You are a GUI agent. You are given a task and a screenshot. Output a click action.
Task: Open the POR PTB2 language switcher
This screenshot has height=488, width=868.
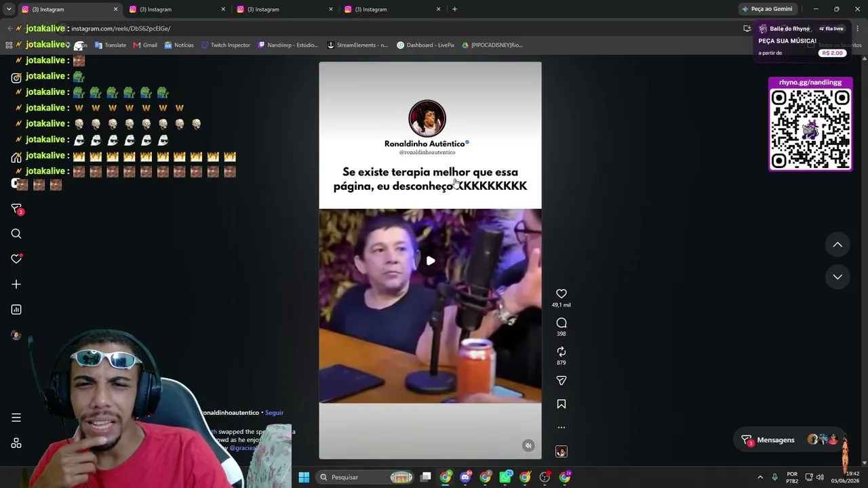coord(792,477)
